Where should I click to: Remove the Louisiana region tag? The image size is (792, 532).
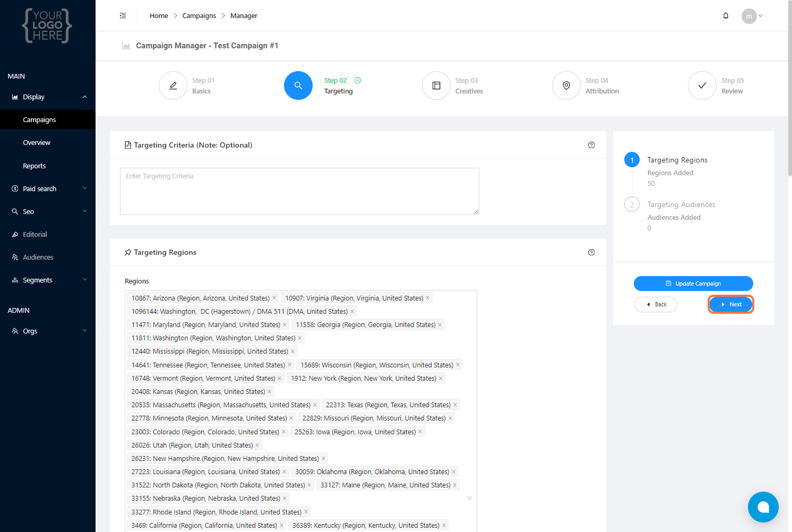284,471
